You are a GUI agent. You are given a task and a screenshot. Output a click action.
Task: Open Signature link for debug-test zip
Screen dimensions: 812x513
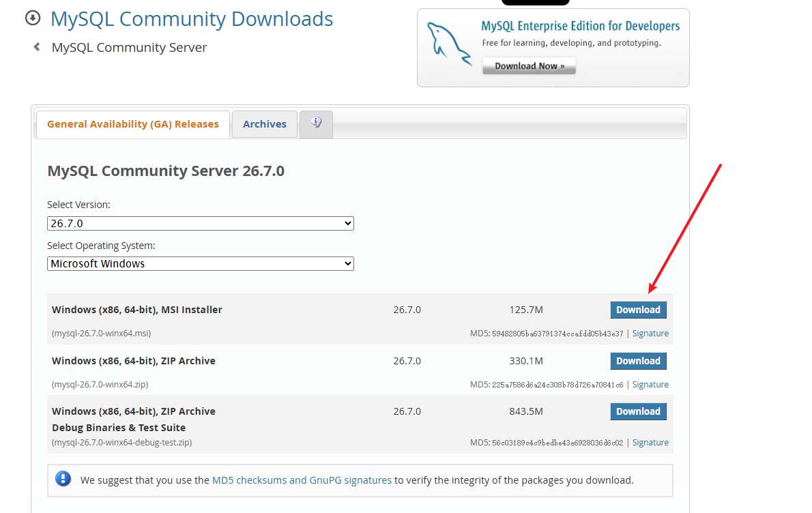650,443
